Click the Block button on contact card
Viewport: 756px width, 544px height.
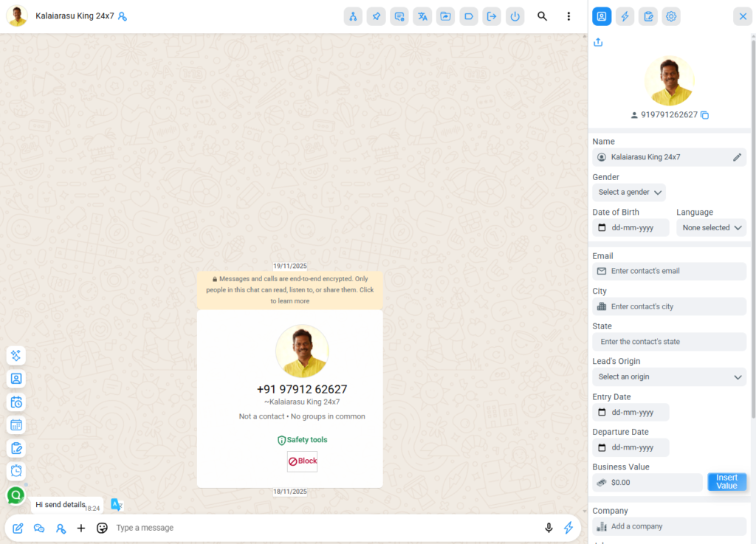click(x=303, y=461)
